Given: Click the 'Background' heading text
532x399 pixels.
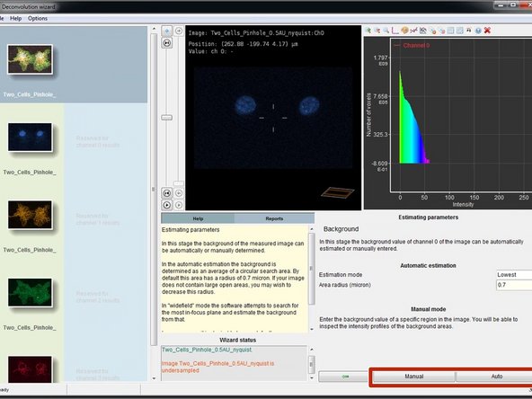Looking at the screenshot, I should pos(341,229).
